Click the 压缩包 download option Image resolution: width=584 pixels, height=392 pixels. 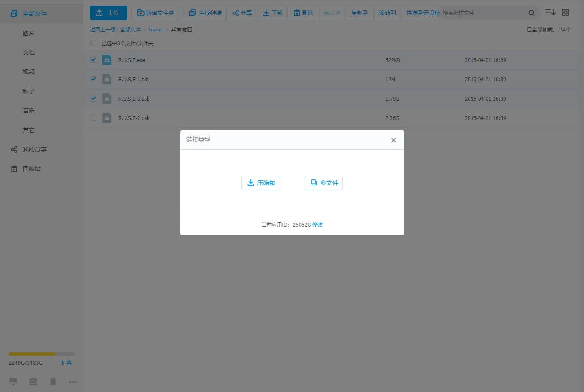(x=260, y=183)
